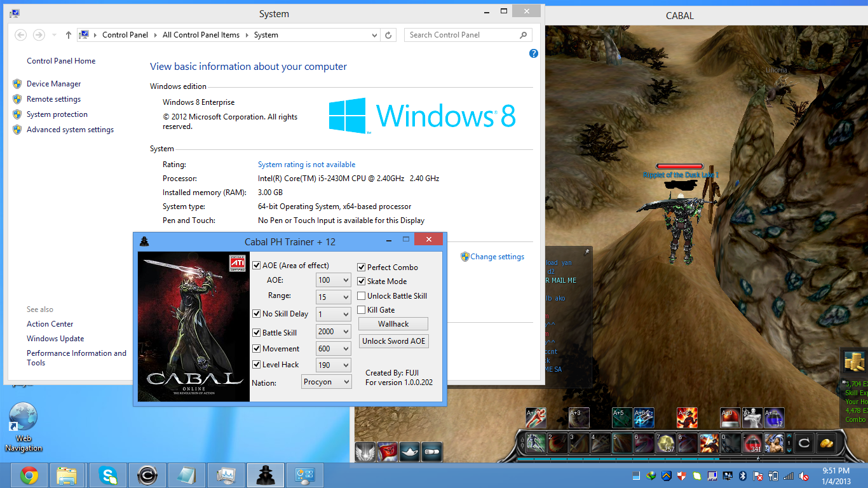Click the Change settings link
The image size is (868, 488).
[498, 257]
